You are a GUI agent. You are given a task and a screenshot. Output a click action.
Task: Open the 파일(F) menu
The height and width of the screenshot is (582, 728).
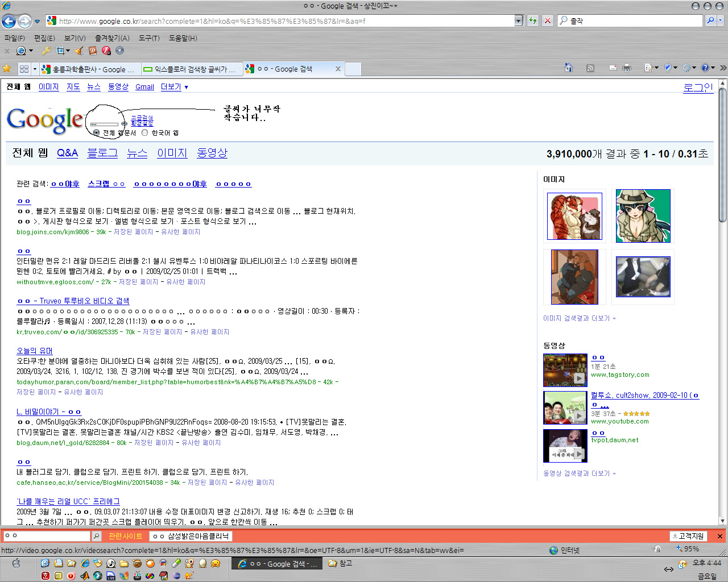[x=15, y=38]
